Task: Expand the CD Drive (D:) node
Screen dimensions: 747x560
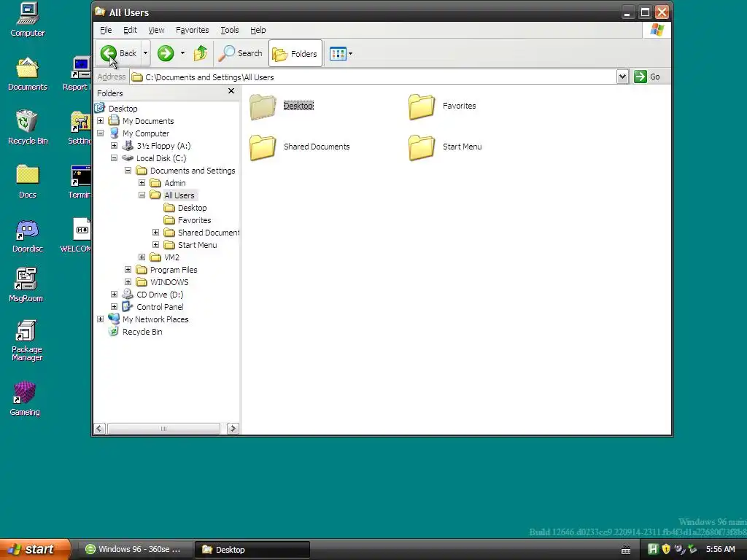Action: (x=115, y=295)
